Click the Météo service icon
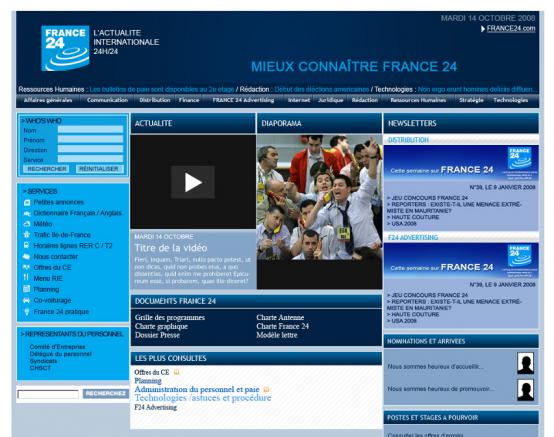 click(x=27, y=224)
